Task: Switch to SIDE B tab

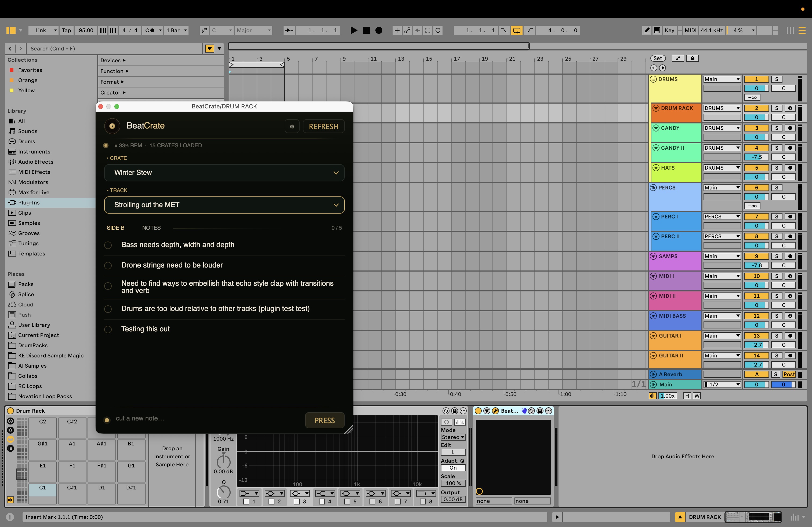Action: pyautogui.click(x=115, y=228)
